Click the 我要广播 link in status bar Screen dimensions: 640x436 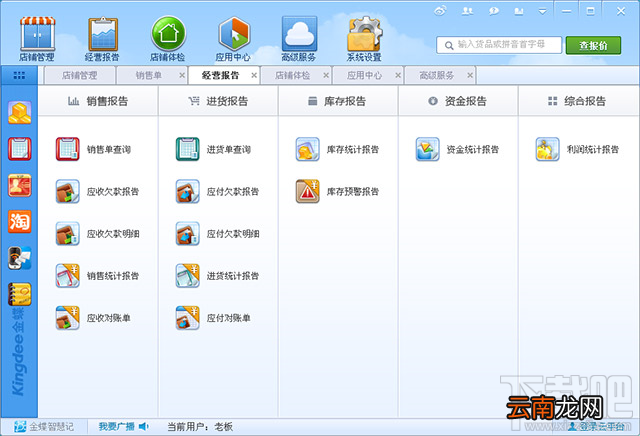pyautogui.click(x=123, y=427)
